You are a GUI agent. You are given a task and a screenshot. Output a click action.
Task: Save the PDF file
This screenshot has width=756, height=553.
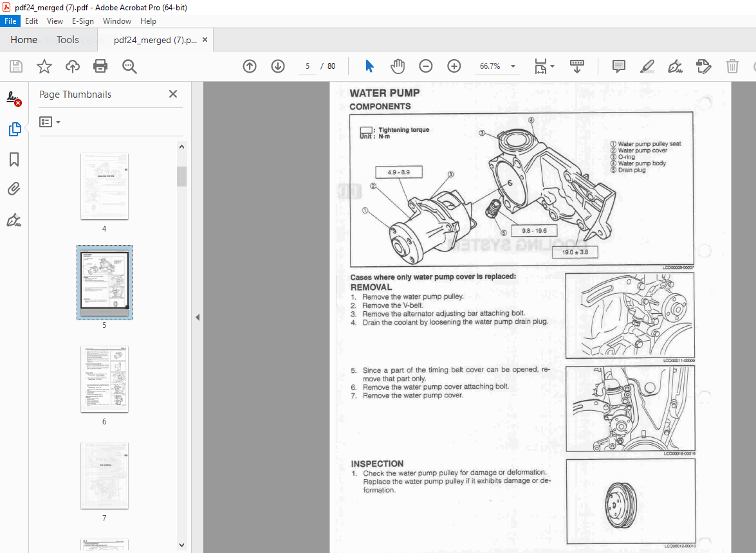(x=15, y=66)
